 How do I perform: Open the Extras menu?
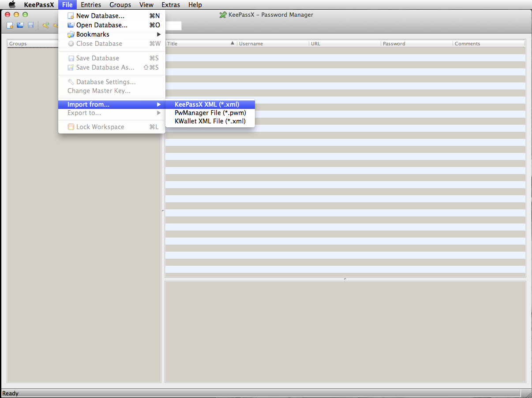tap(171, 5)
